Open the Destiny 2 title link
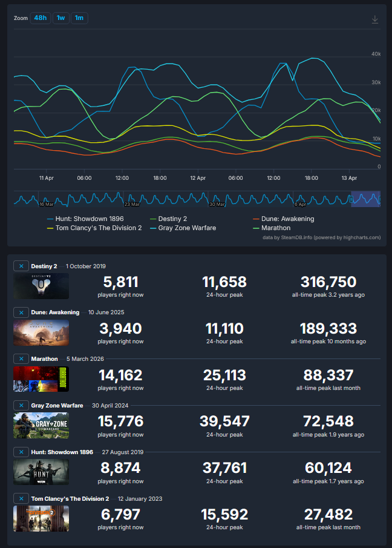The image size is (392, 548). coord(44,266)
